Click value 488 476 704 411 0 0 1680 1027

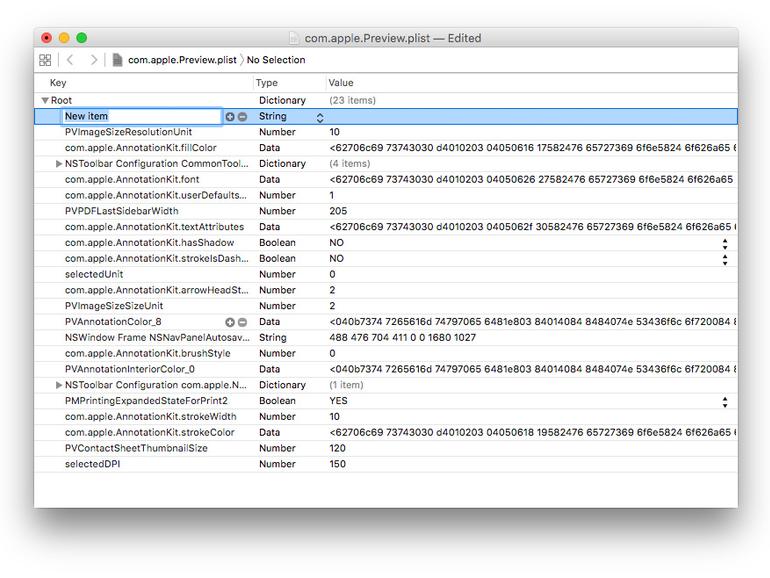coord(403,337)
